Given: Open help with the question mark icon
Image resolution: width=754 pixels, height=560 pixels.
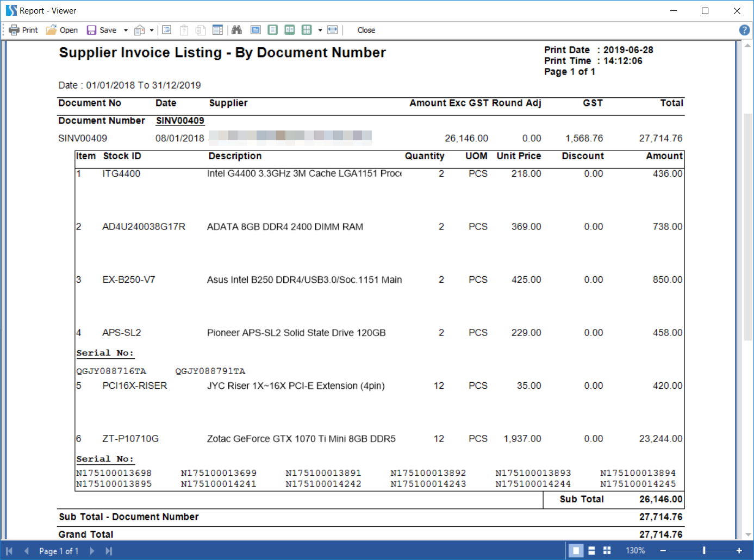Looking at the screenshot, I should [745, 30].
